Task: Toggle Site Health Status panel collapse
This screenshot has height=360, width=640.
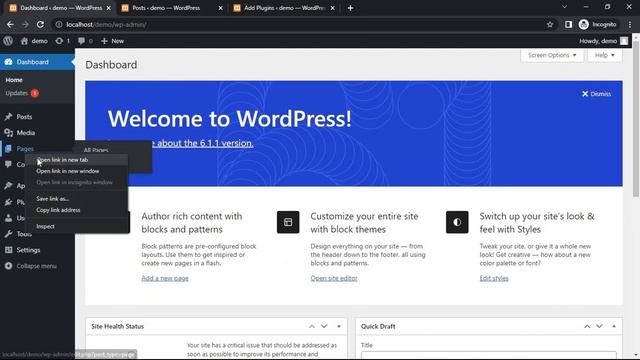Action: [x=339, y=326]
